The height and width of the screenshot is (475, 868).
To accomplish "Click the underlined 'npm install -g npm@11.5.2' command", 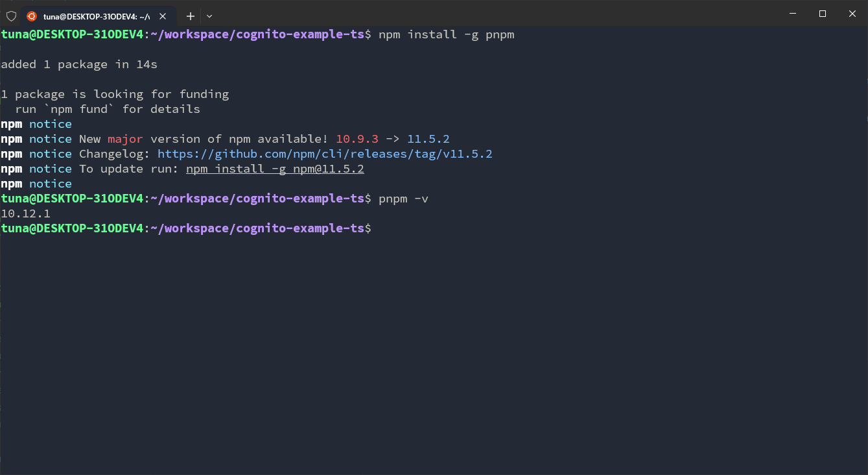I will point(275,168).
